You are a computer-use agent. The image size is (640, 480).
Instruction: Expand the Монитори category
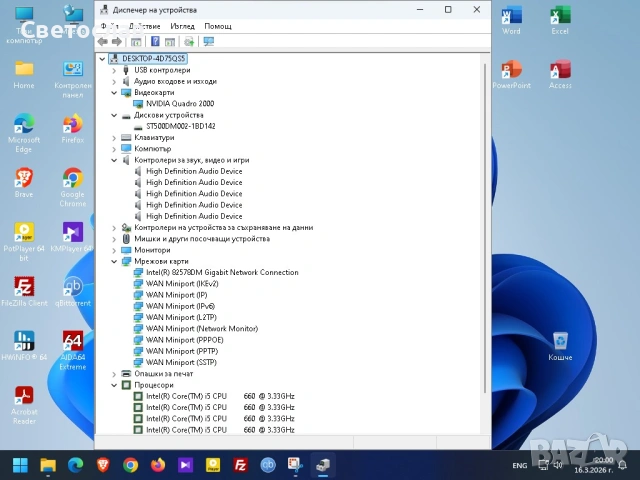(114, 250)
